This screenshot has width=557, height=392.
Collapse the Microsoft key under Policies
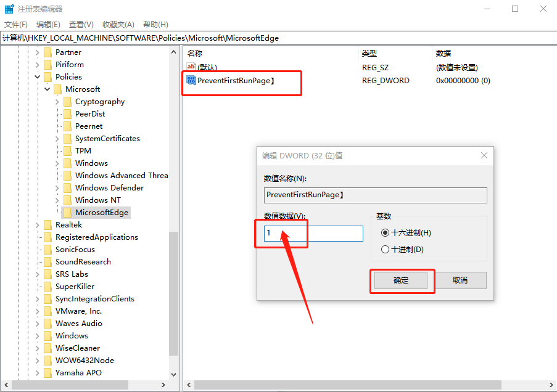(47, 89)
